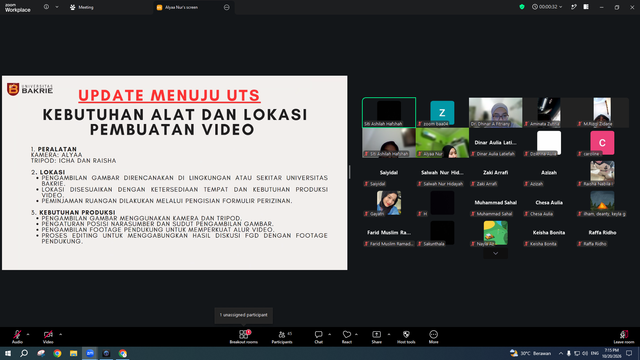Show the Participants list
This screenshot has width=640, height=360.
[x=282, y=337]
